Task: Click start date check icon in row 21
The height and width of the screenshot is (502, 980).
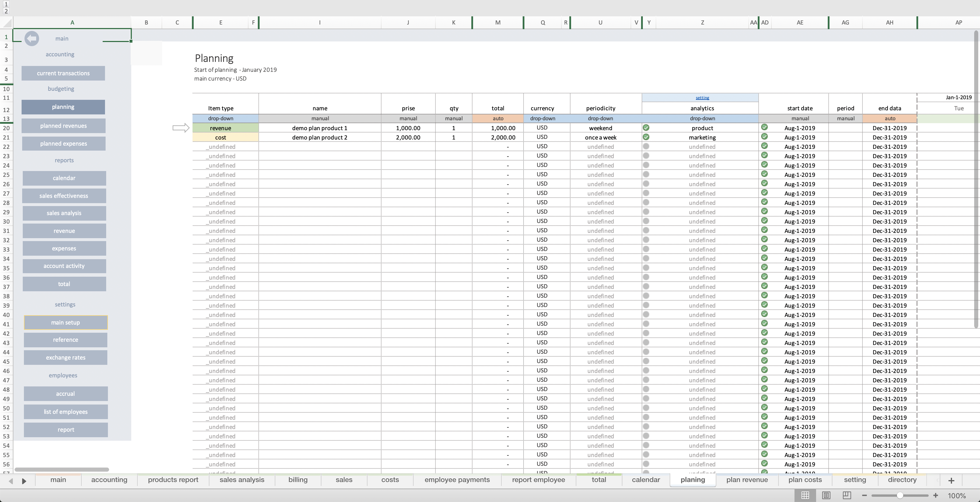Action: pyautogui.click(x=764, y=137)
